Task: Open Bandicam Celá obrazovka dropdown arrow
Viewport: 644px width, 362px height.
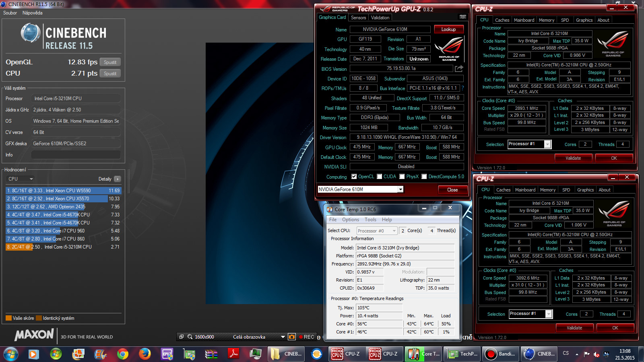Action: (x=283, y=337)
